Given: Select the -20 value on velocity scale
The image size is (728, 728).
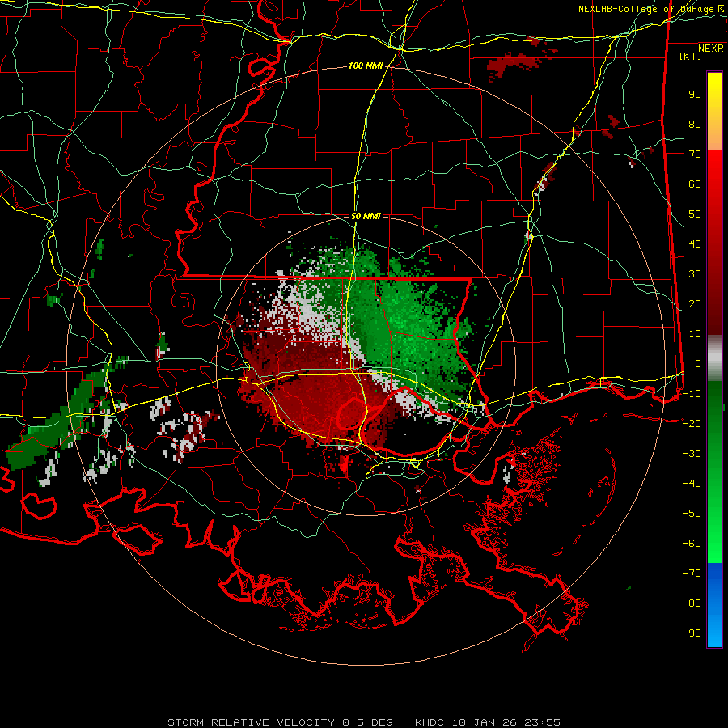Looking at the screenshot, I should pos(692,424).
